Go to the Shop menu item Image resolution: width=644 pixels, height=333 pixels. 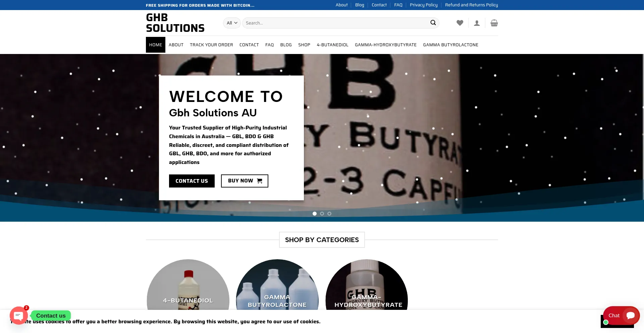304,45
